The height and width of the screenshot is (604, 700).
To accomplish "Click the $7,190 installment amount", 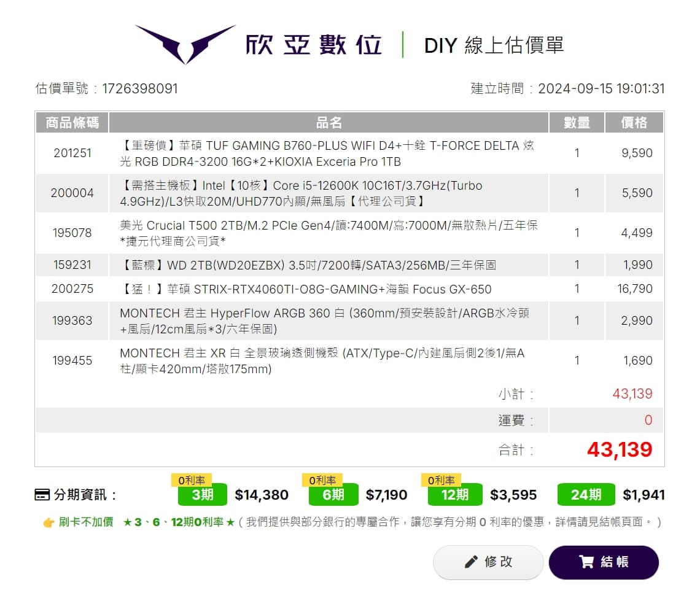I will pyautogui.click(x=387, y=495).
